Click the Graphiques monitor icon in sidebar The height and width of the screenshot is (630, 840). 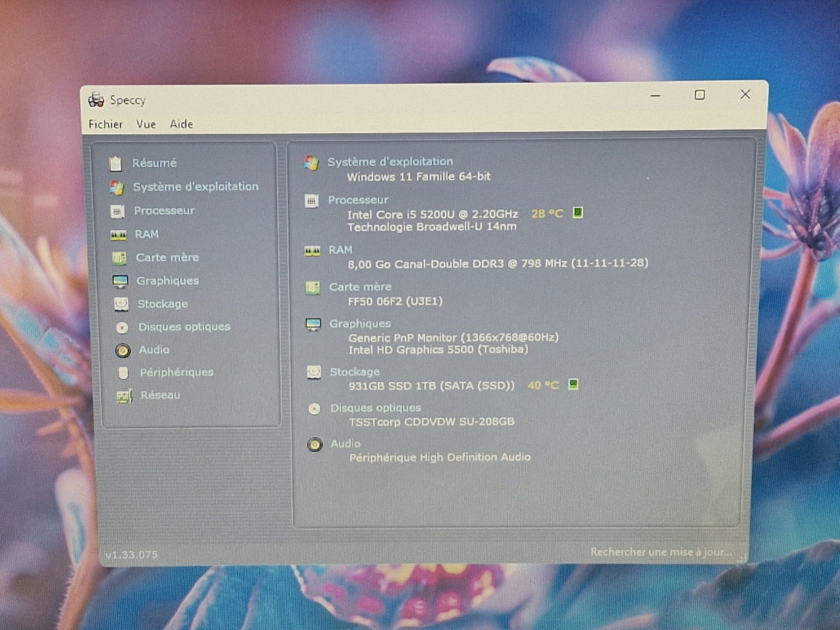(120, 282)
